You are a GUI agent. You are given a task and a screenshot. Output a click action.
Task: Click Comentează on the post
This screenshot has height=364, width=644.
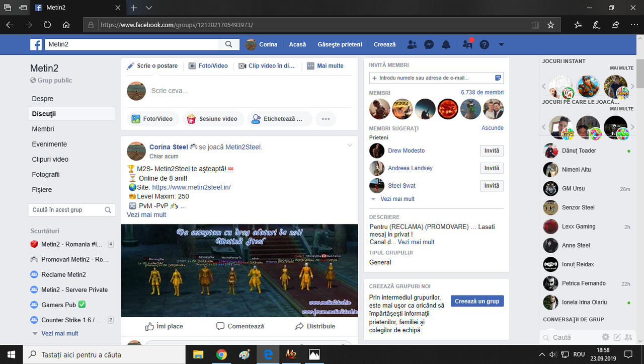240,326
